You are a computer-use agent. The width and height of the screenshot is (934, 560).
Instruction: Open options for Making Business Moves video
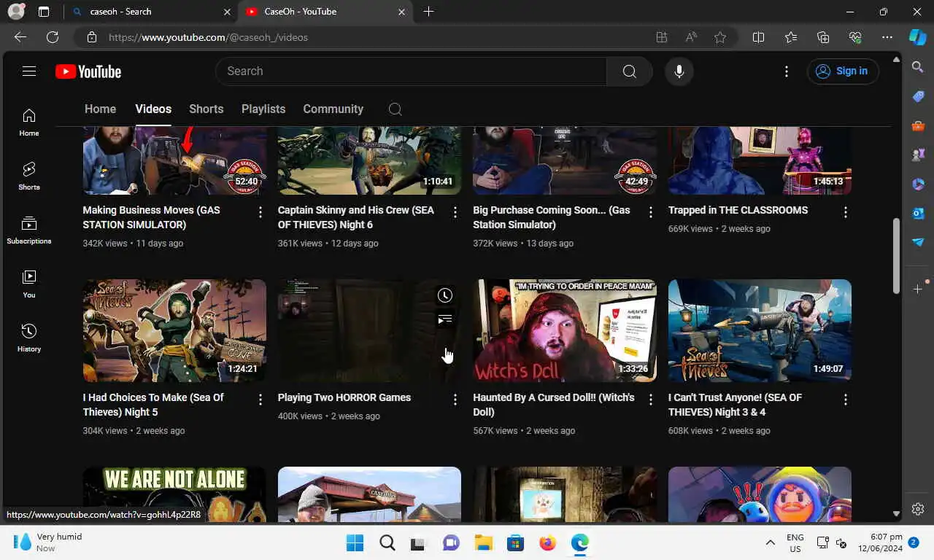[260, 212]
